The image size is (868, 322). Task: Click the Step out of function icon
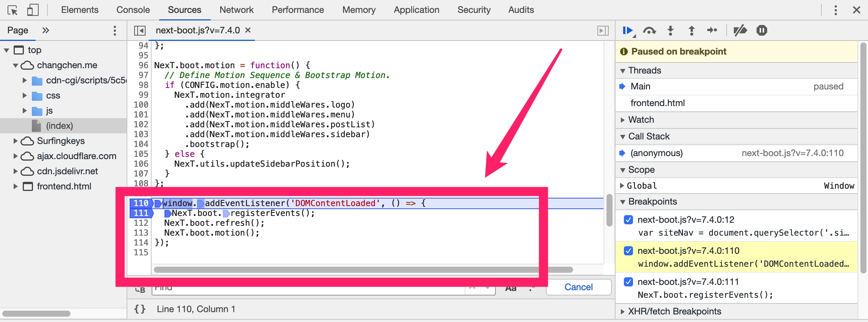click(x=691, y=31)
